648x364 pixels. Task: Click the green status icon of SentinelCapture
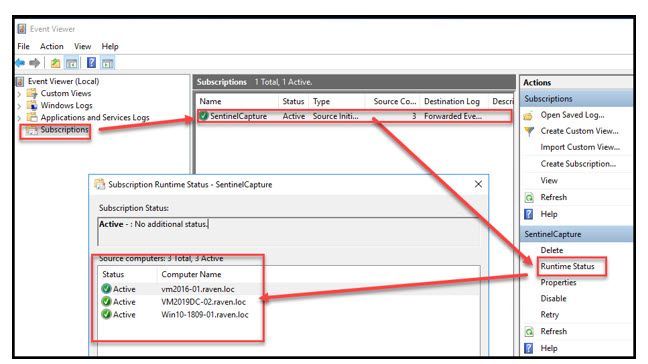pos(203,116)
